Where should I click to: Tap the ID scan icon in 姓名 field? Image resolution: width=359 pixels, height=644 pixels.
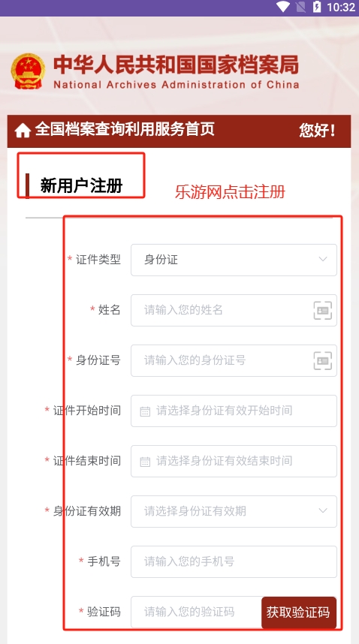[323, 311]
